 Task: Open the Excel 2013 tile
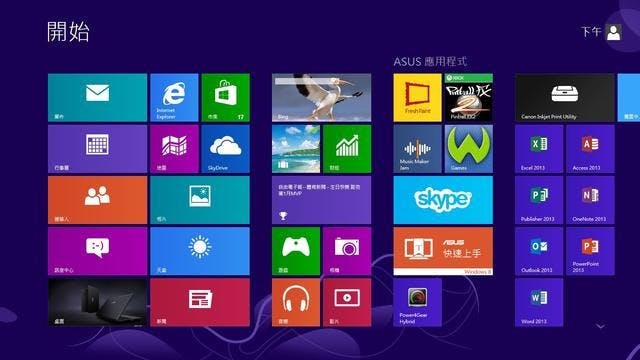point(539,149)
